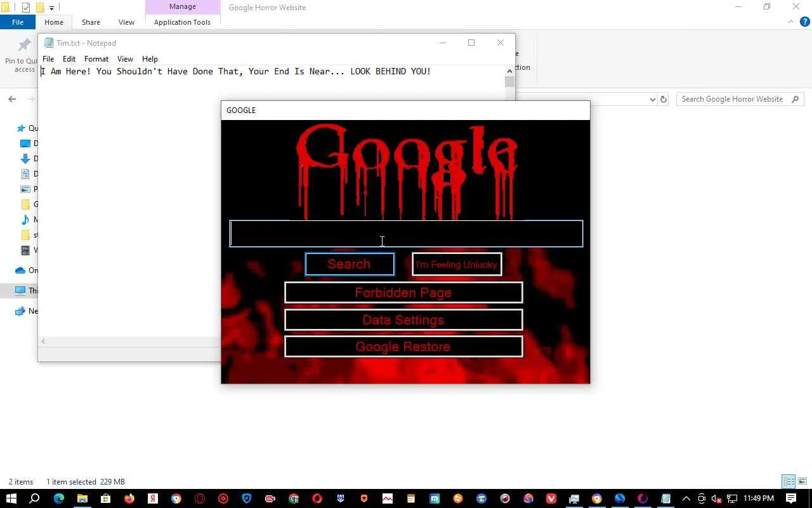
Task: Open the Application Tools ribbon tab
Action: click(x=182, y=22)
